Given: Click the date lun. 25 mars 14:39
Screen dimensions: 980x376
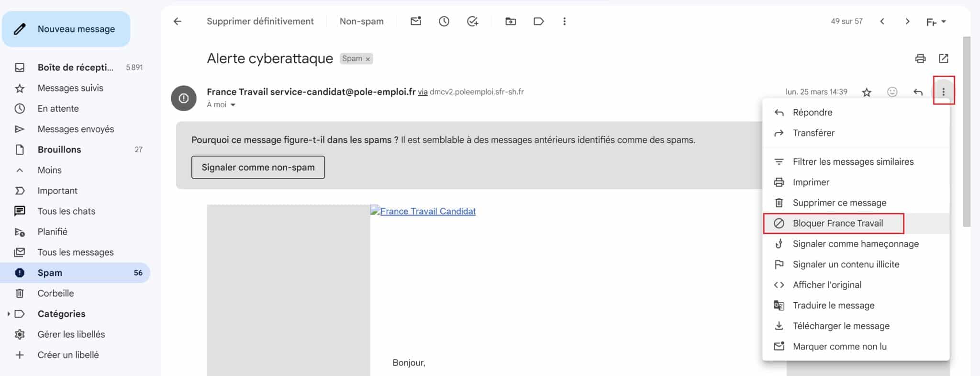Looking at the screenshot, I should point(816,92).
